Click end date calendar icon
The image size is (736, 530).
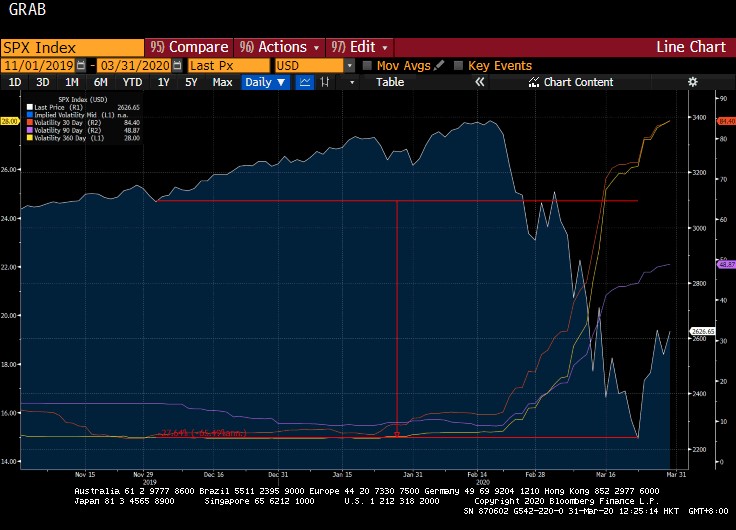click(x=176, y=65)
